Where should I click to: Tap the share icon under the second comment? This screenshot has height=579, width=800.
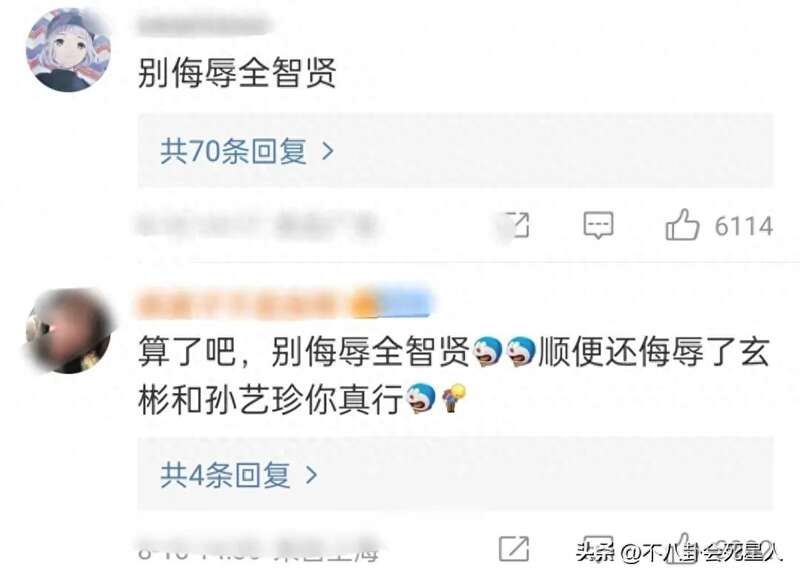click(514, 549)
